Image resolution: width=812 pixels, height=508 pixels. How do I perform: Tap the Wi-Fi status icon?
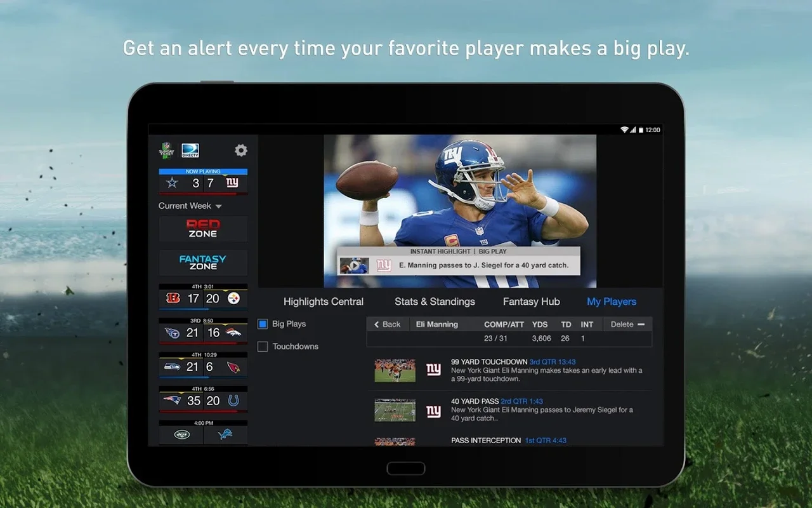[624, 130]
